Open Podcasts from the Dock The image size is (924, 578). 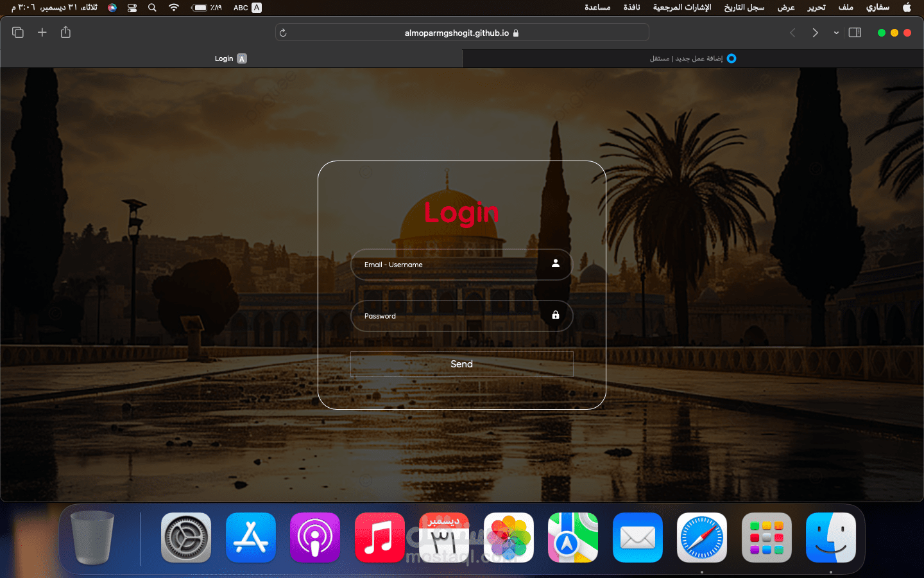(315, 538)
